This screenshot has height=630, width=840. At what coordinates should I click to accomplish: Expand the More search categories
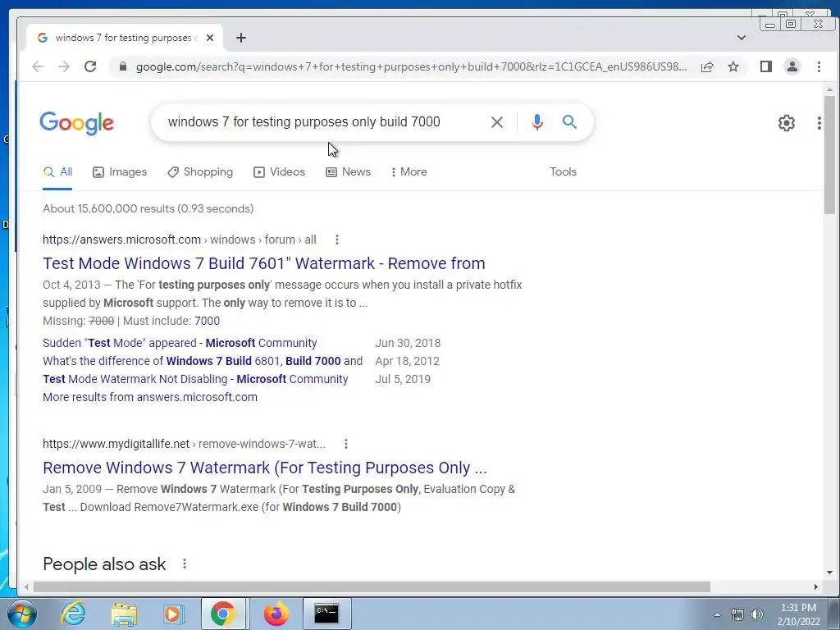409,172
